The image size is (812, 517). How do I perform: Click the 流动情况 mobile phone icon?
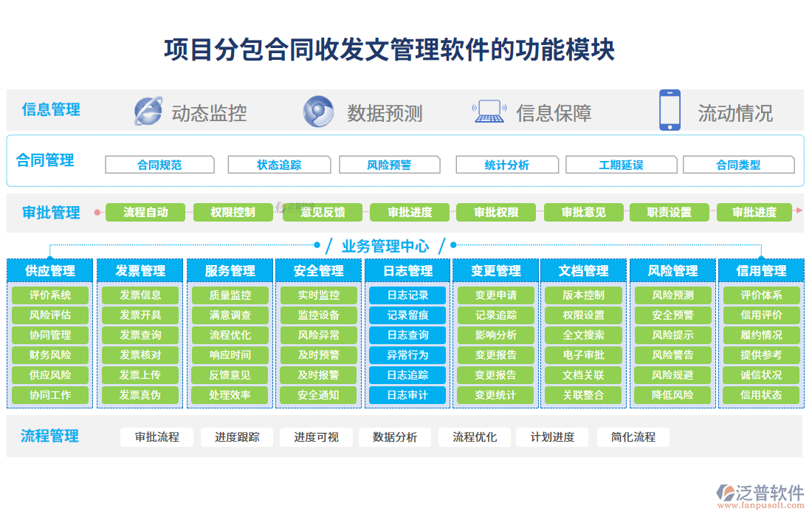669,111
